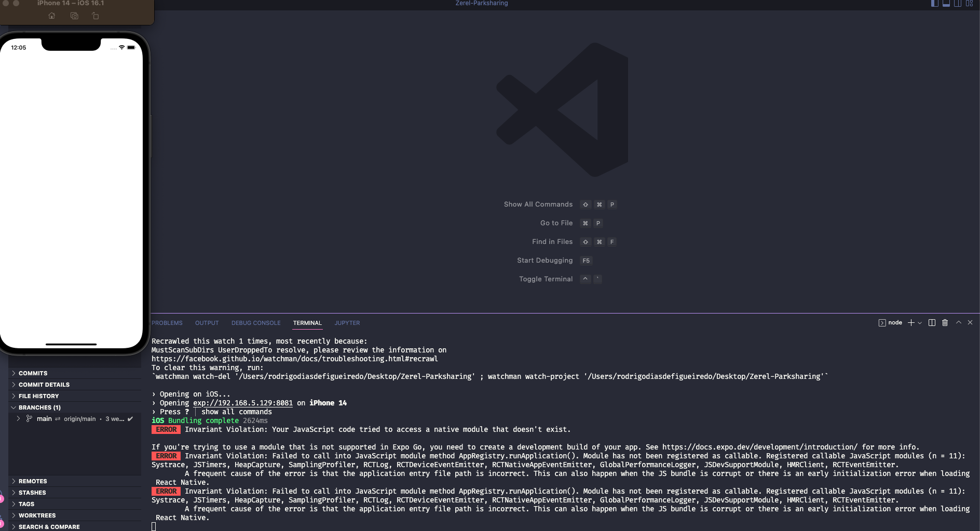This screenshot has width=980, height=531.
Task: Open the terminal profile dropdown
Action: point(919,322)
